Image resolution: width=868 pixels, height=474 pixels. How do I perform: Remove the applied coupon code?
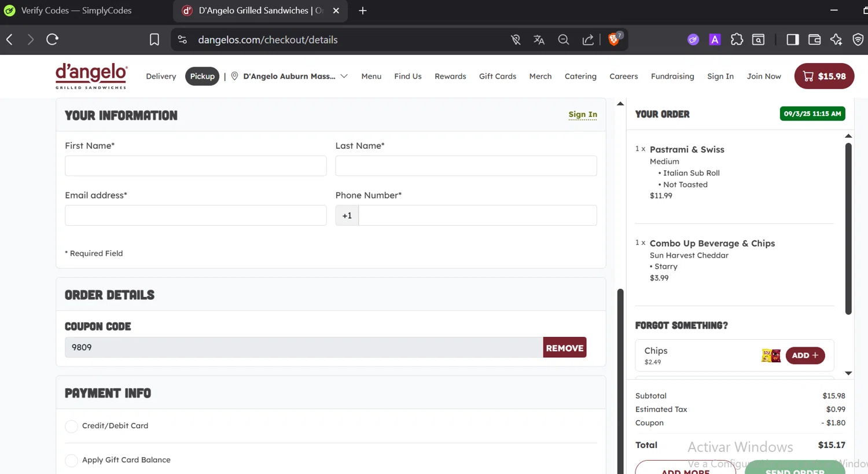(x=565, y=347)
